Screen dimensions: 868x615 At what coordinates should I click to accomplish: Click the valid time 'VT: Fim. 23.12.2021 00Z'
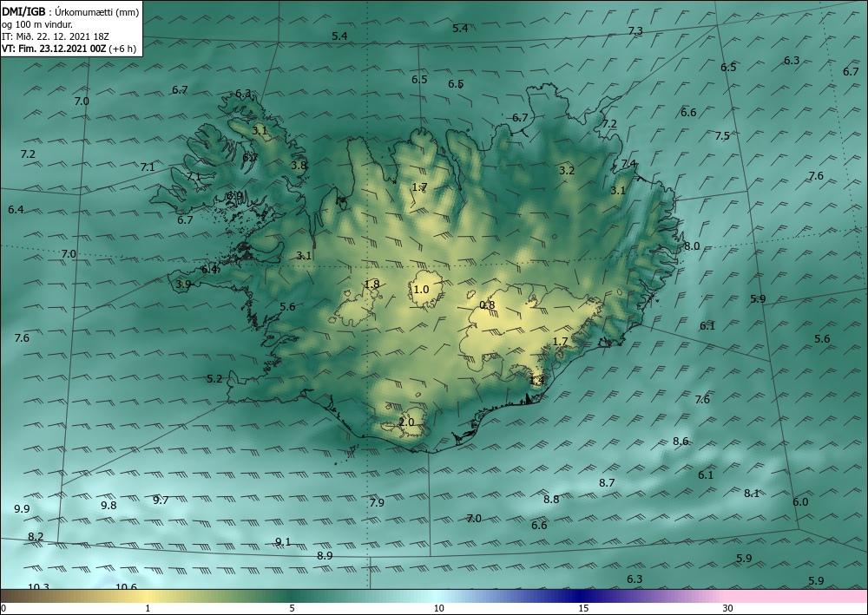click(x=53, y=49)
